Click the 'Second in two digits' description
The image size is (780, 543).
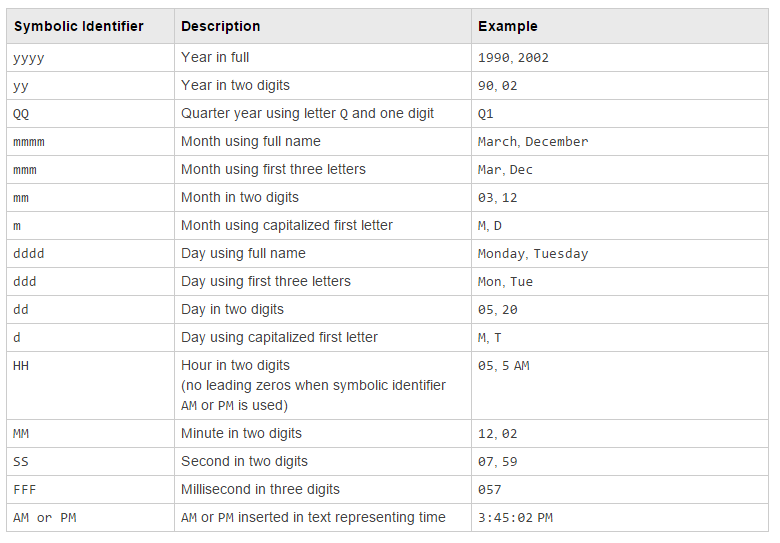[244, 462]
